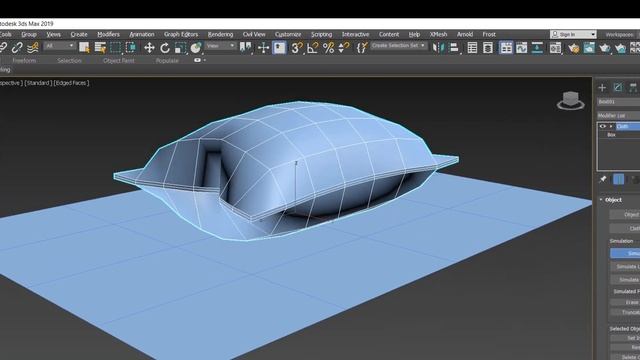Open the Create command panel tab
The height and width of the screenshot is (360, 640).
[x=602, y=87]
